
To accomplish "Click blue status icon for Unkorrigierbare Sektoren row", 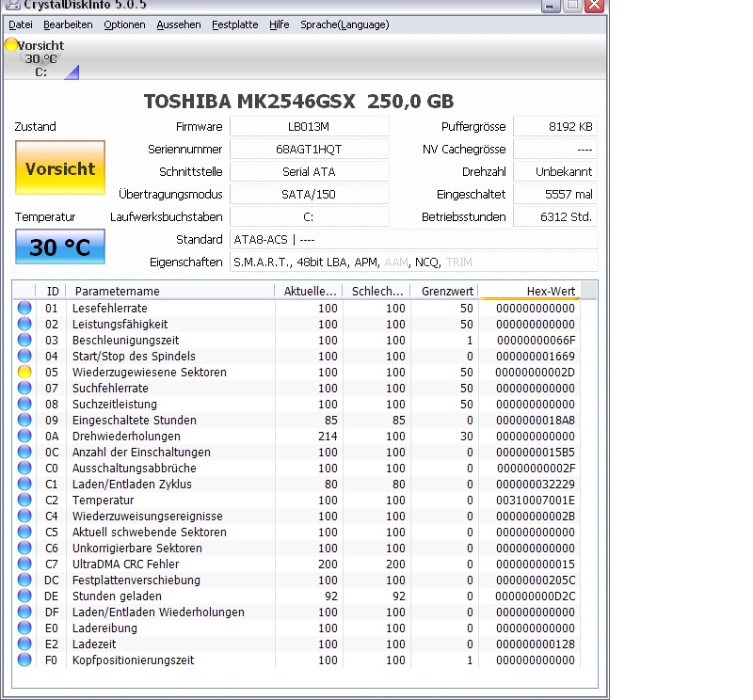I will (x=24, y=548).
